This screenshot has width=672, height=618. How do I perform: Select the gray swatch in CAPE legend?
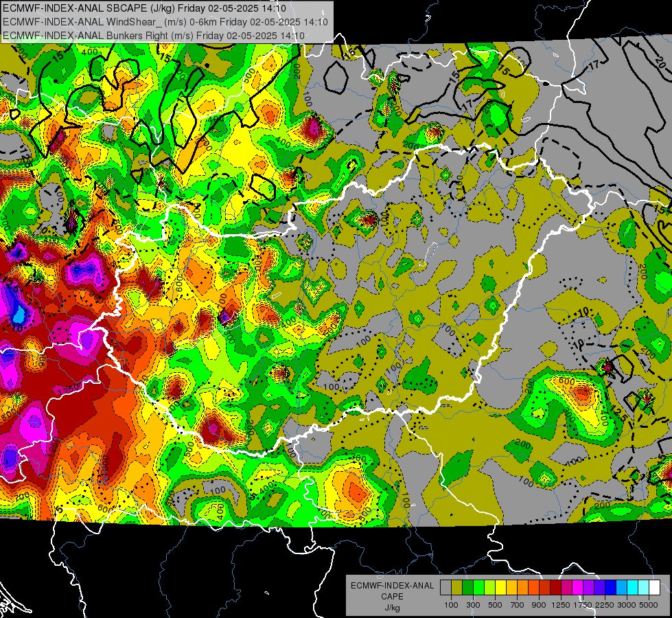click(x=445, y=587)
